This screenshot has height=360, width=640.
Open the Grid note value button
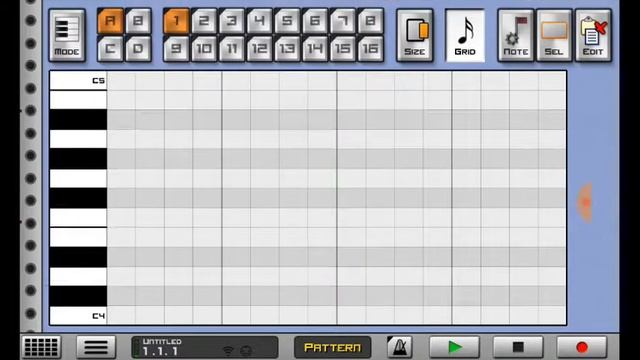click(465, 36)
